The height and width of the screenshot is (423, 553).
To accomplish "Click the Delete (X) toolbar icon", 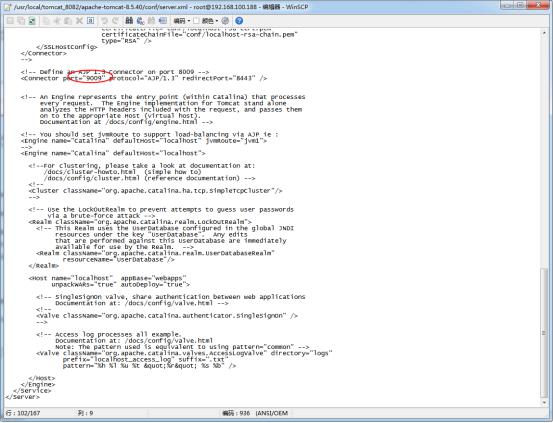I will click(x=79, y=21).
